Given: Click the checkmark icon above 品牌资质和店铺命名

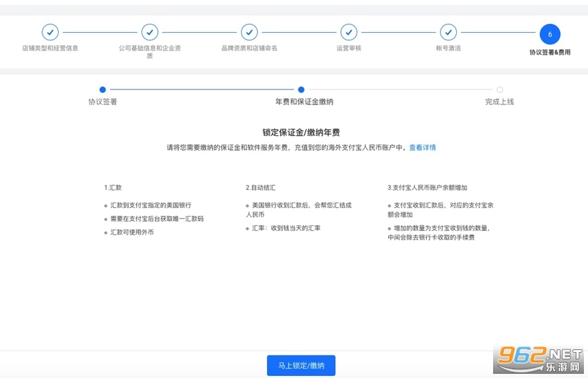Looking at the screenshot, I should point(249,32).
